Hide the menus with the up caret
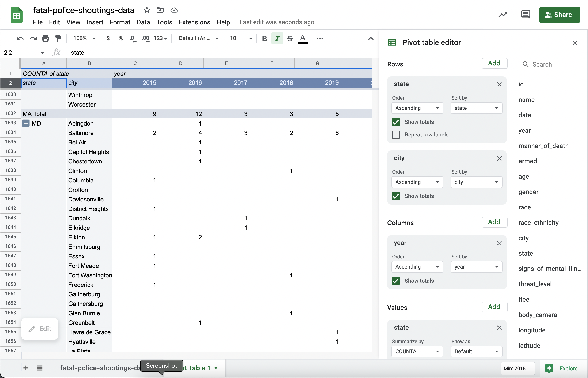This screenshot has height=378, width=588. point(371,39)
